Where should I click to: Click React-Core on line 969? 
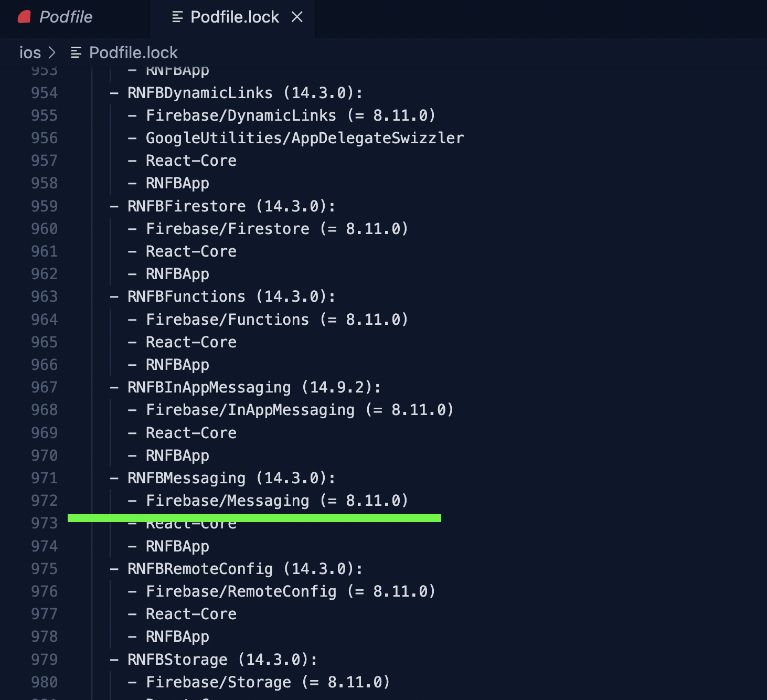(191, 433)
